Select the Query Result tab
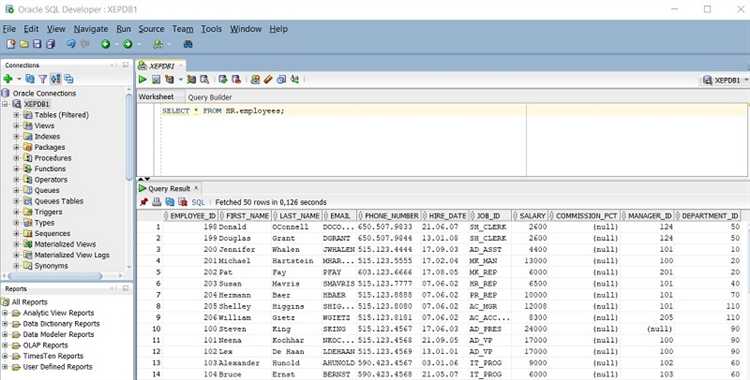The width and height of the screenshot is (750, 380). (x=169, y=189)
